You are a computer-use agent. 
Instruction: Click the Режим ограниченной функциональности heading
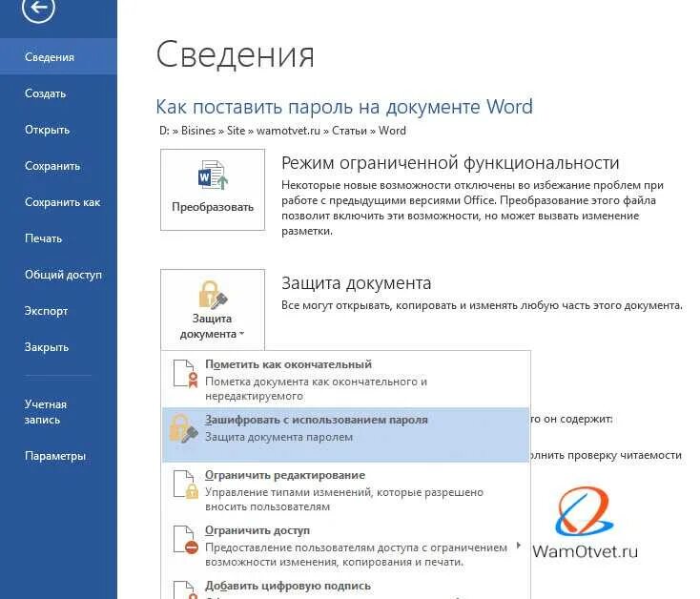450,163
